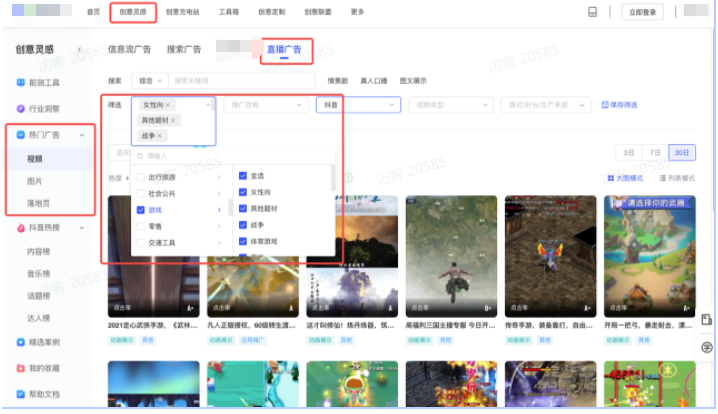718x414 pixels.
Task: Open 更多 in the top navigation
Action: (357, 12)
